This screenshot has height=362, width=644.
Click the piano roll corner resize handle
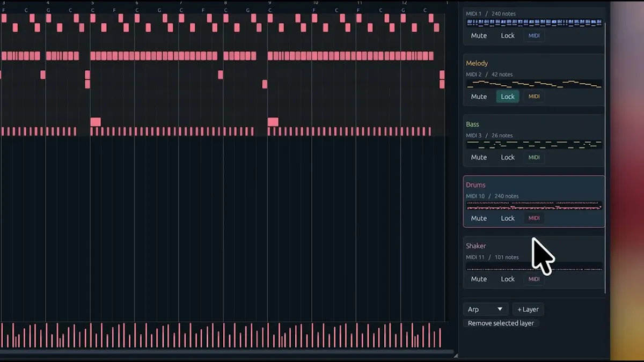(x=456, y=355)
